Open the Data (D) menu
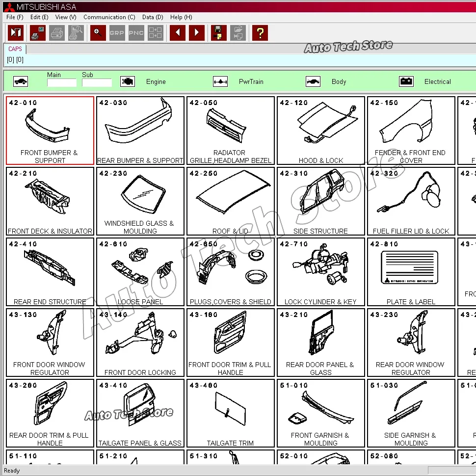476x476 pixels. coord(153,17)
